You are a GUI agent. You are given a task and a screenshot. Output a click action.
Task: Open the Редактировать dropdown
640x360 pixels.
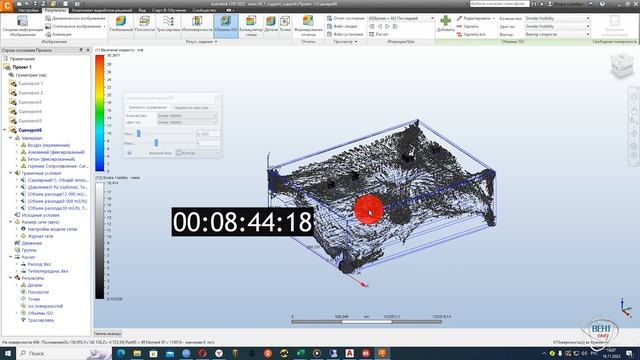tap(476, 18)
